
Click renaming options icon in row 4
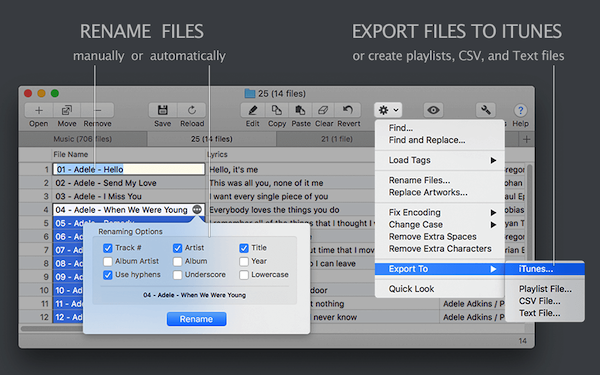point(197,209)
